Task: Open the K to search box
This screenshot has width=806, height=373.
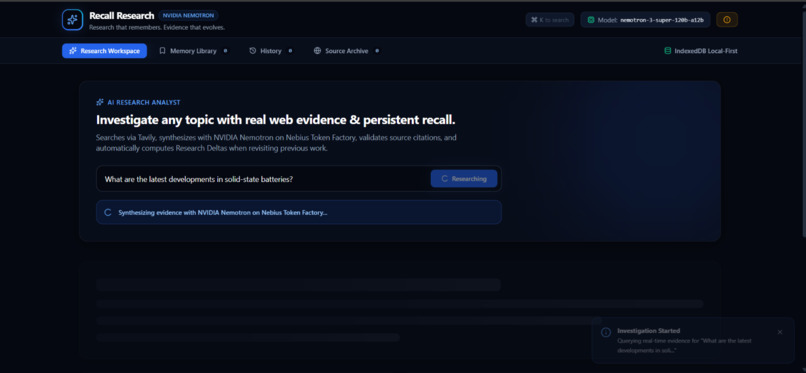Action: click(x=549, y=20)
